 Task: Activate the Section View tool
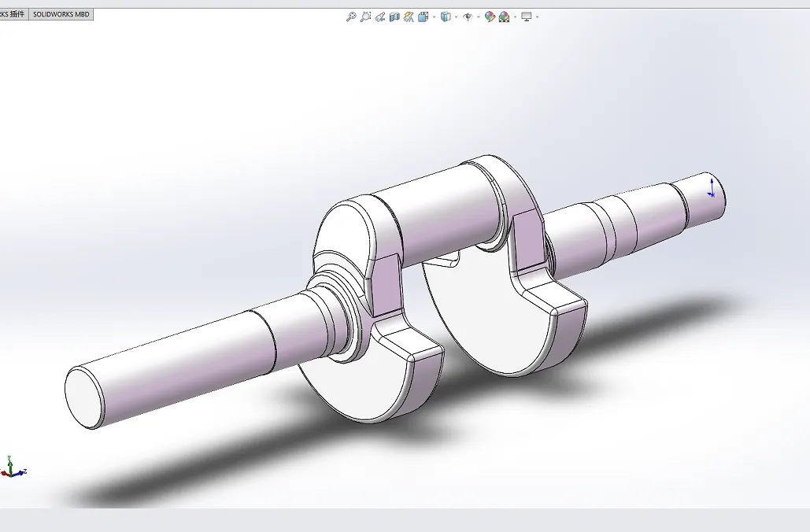394,17
